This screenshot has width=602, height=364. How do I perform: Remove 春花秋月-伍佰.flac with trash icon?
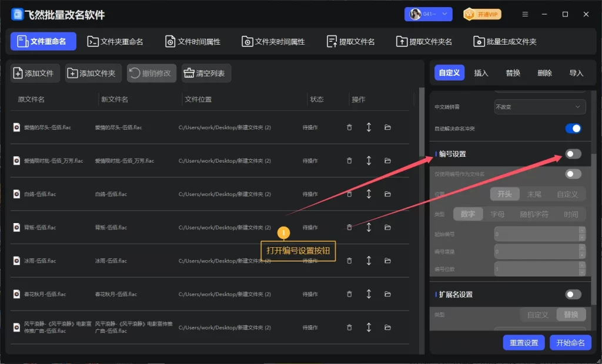pos(349,294)
